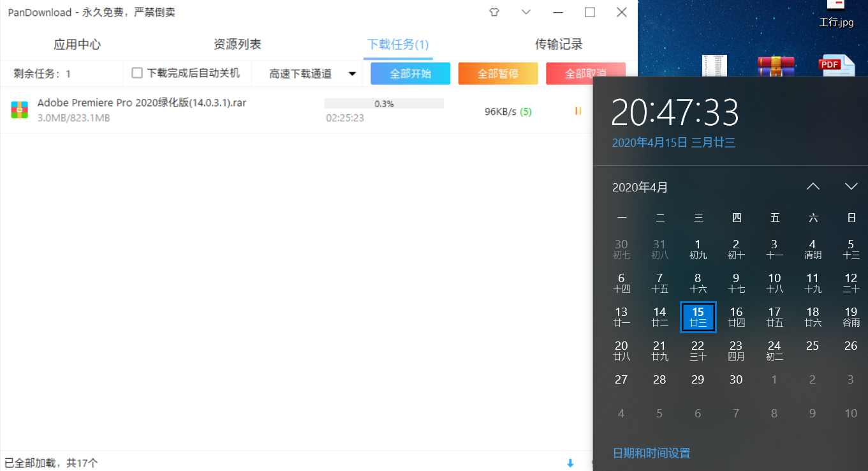Pause the Adobe Premiere Pro download
This screenshot has height=471, width=868.
(x=578, y=111)
